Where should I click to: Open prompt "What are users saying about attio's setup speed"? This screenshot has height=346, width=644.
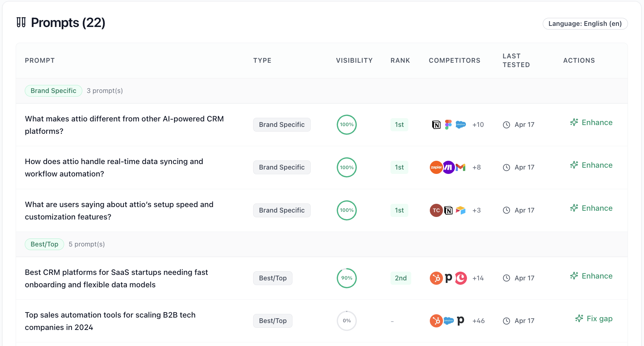[x=119, y=211]
